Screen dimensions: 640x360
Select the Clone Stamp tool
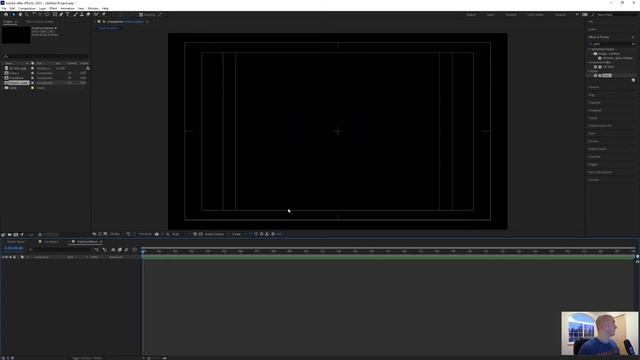[82, 14]
